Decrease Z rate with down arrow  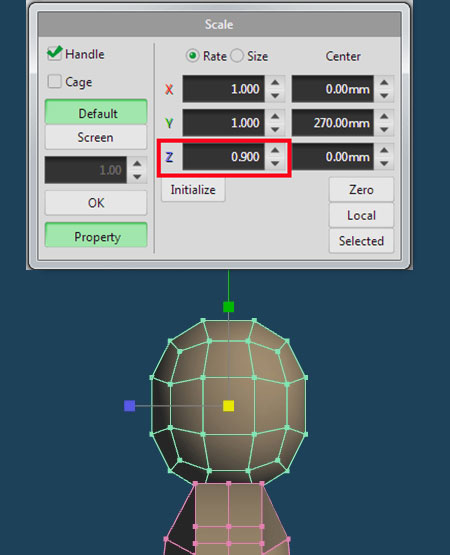pos(275,164)
